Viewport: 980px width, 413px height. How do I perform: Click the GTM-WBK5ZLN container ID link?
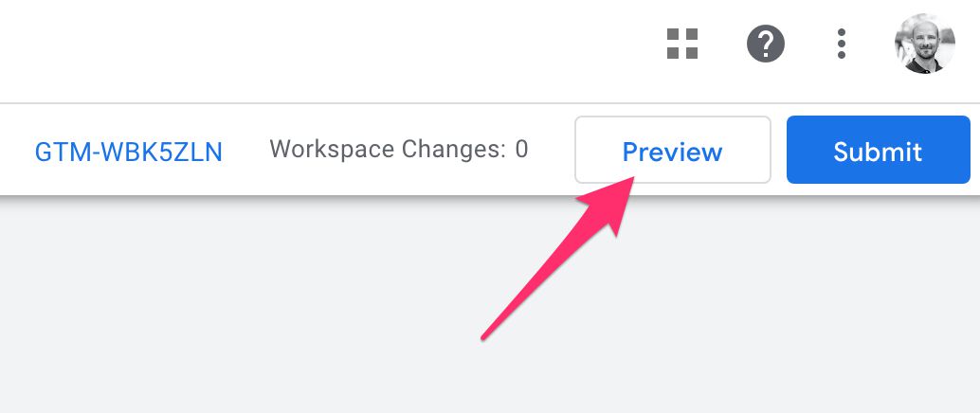128,152
